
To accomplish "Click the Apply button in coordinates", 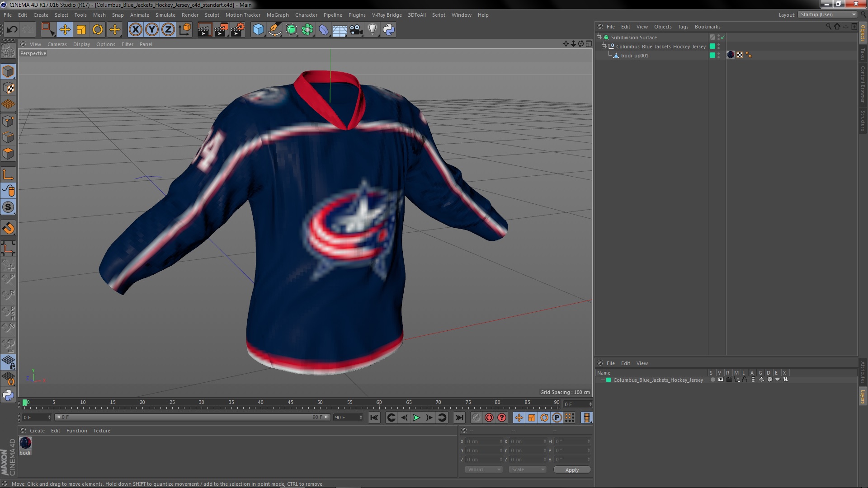I will [x=572, y=470].
